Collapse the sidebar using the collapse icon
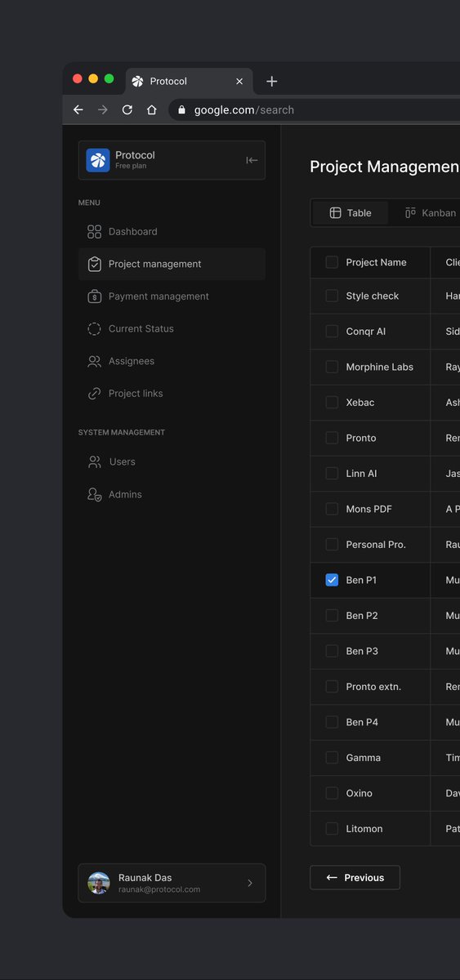 (252, 160)
